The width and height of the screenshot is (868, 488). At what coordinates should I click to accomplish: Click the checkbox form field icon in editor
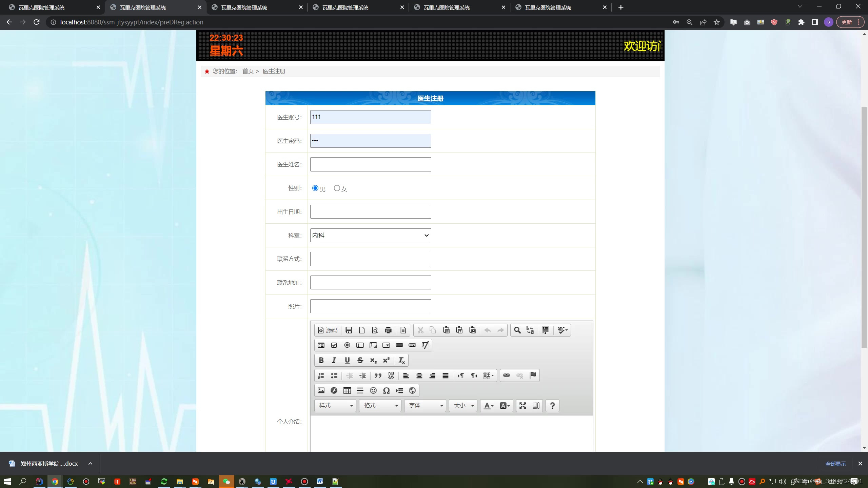pyautogui.click(x=334, y=345)
